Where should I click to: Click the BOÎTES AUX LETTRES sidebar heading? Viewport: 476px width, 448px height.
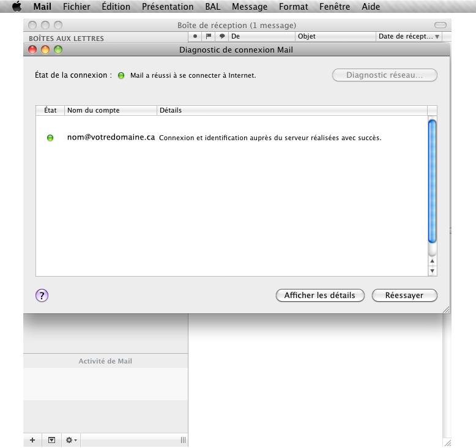(x=66, y=39)
